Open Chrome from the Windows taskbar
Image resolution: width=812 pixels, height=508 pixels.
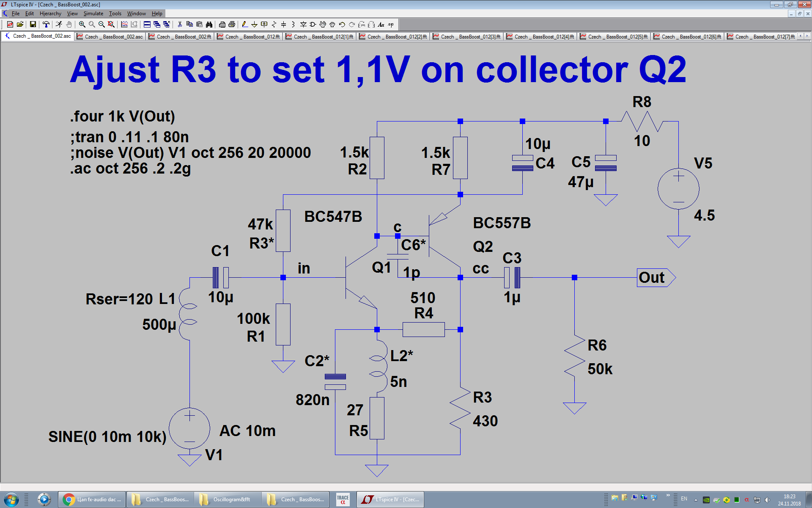click(92, 500)
